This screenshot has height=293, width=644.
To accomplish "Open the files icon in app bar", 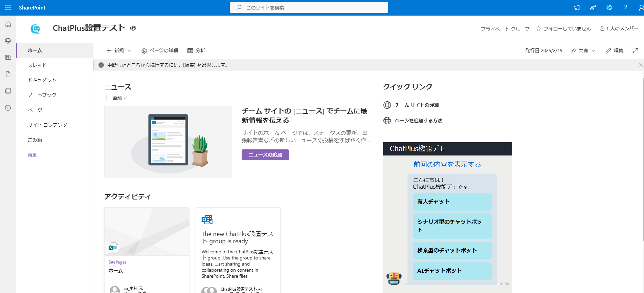I will 8,74.
